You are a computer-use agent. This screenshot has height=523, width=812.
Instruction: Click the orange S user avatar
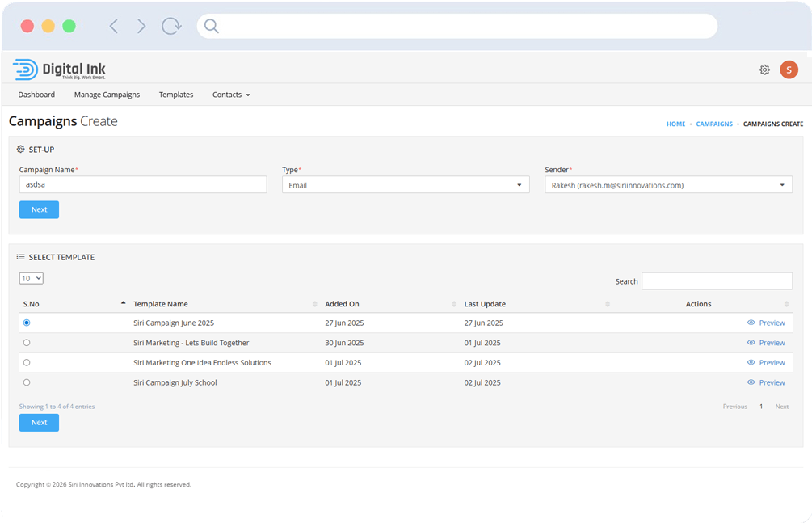789,70
